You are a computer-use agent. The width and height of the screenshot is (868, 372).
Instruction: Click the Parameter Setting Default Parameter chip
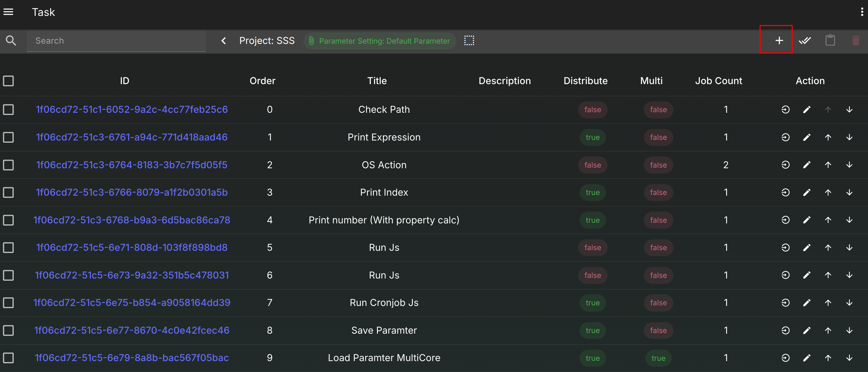click(x=379, y=41)
